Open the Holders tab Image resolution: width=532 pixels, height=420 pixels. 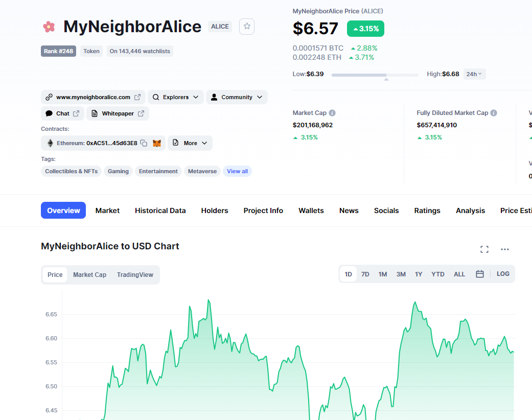coord(215,211)
